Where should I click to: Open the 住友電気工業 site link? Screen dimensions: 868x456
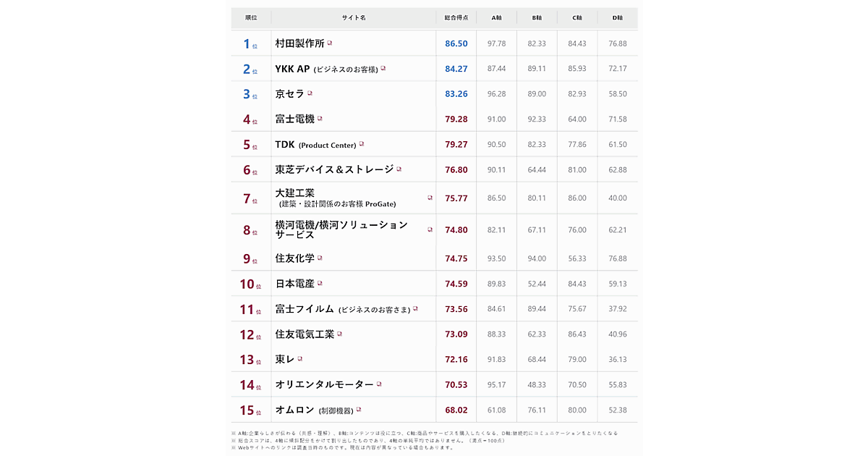305,334
